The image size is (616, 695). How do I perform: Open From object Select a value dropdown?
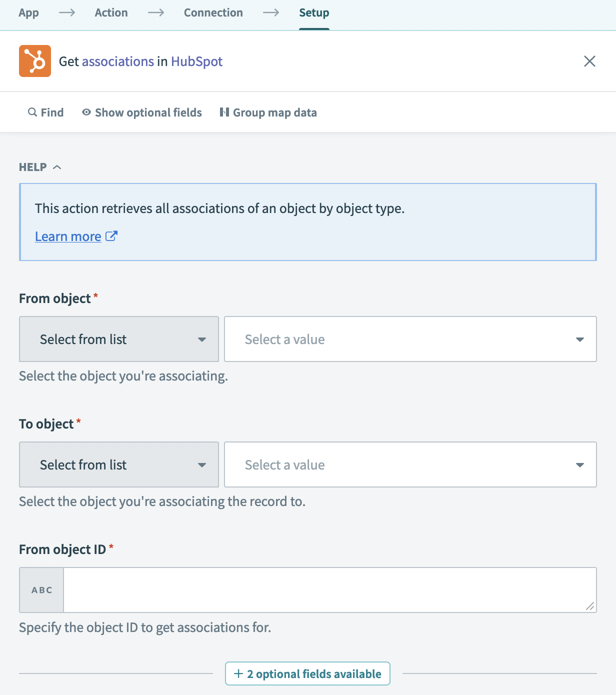tap(410, 339)
